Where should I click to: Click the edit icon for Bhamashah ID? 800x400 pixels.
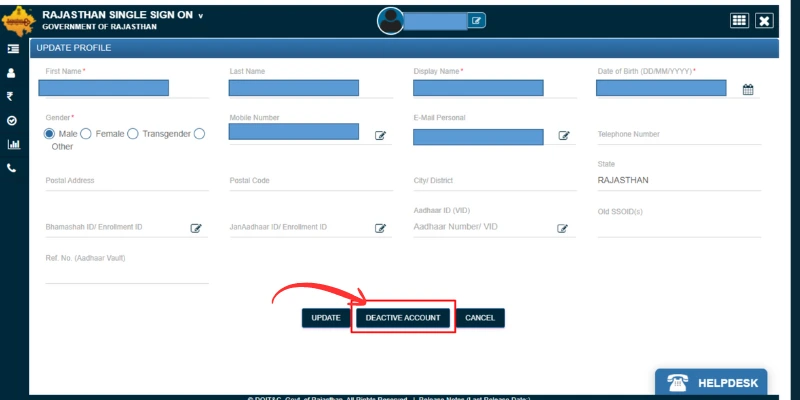196,228
